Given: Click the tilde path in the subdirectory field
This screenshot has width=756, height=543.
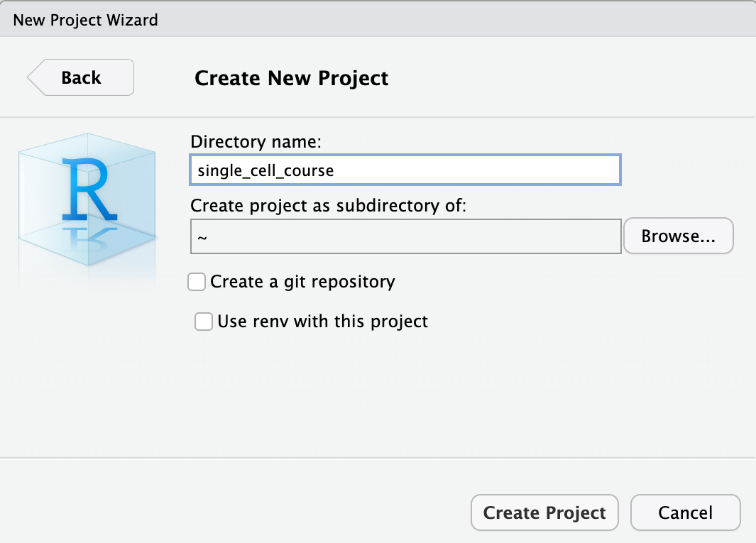Looking at the screenshot, I should [202, 237].
